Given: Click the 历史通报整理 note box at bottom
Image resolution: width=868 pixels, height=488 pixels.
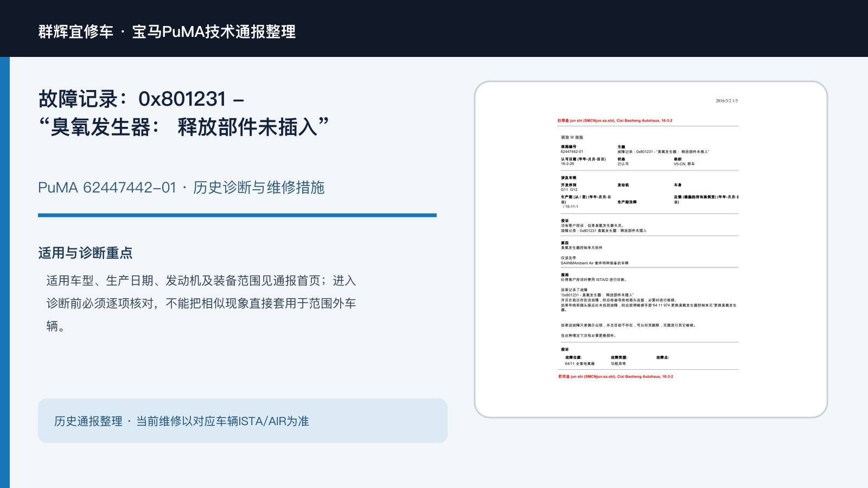Looking at the screenshot, I should pos(242,421).
